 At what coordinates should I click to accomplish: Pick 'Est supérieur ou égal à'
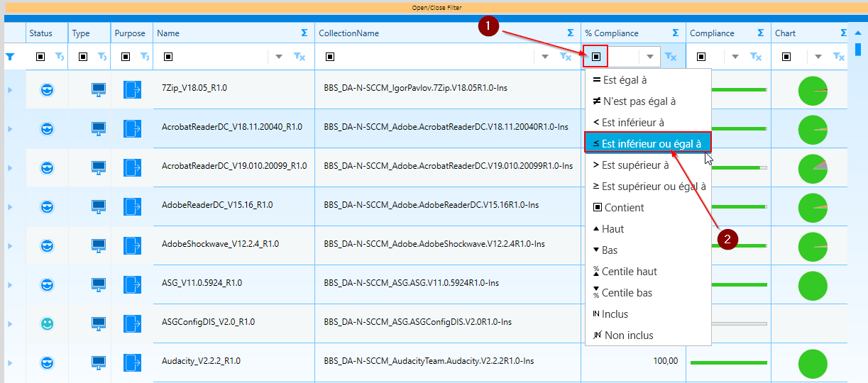[648, 187]
